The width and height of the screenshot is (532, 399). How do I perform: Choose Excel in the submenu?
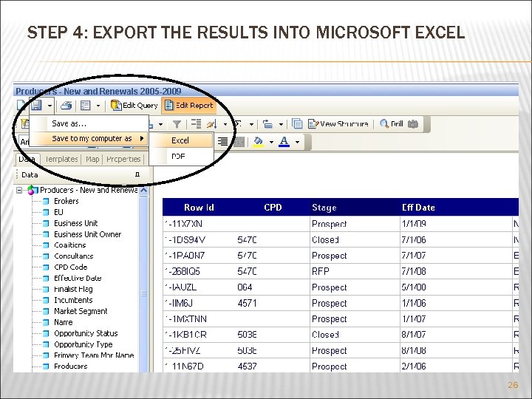point(182,140)
